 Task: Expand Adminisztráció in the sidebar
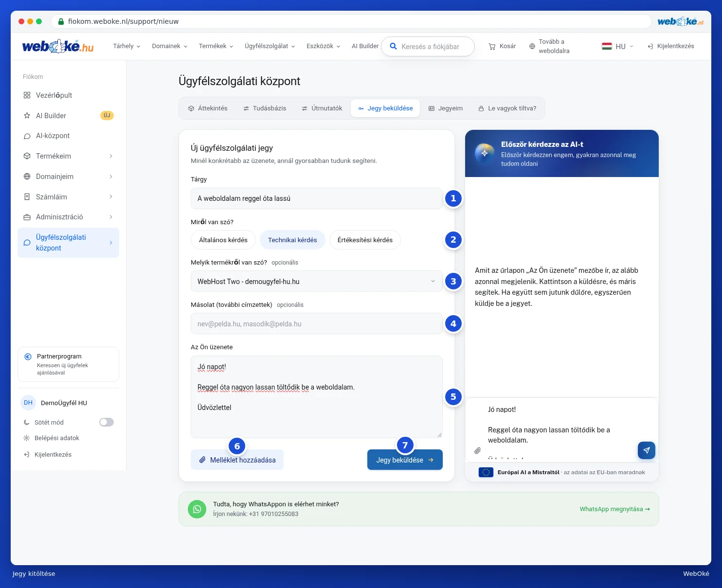[x=68, y=217]
